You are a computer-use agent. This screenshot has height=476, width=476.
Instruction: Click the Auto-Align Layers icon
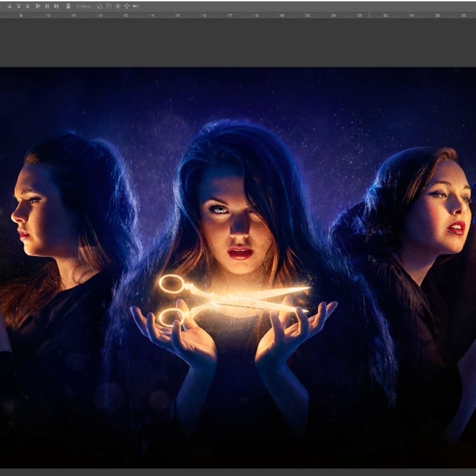(68, 6)
